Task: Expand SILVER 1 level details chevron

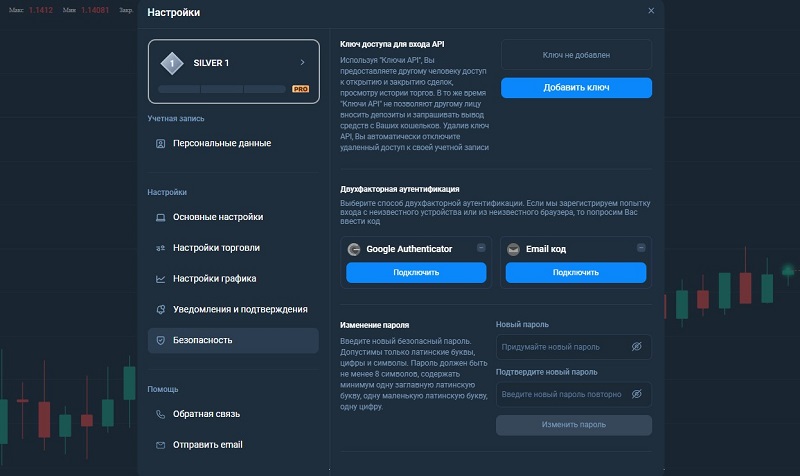Action: pyautogui.click(x=303, y=62)
